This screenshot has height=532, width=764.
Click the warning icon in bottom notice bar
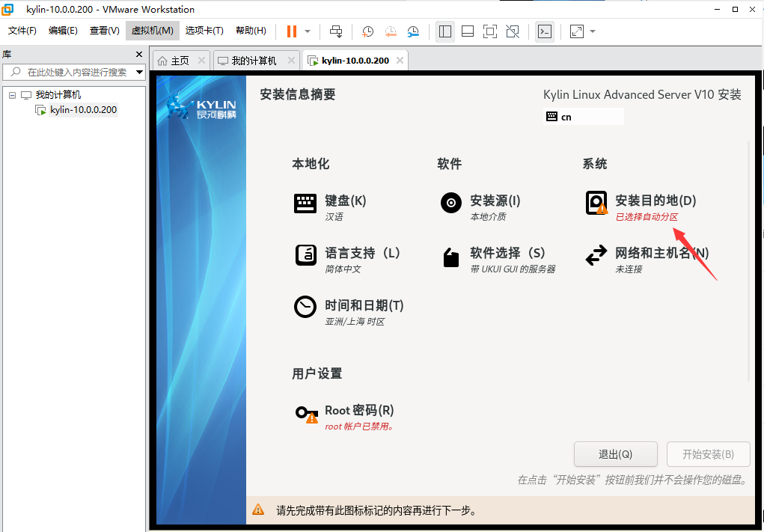point(257,510)
